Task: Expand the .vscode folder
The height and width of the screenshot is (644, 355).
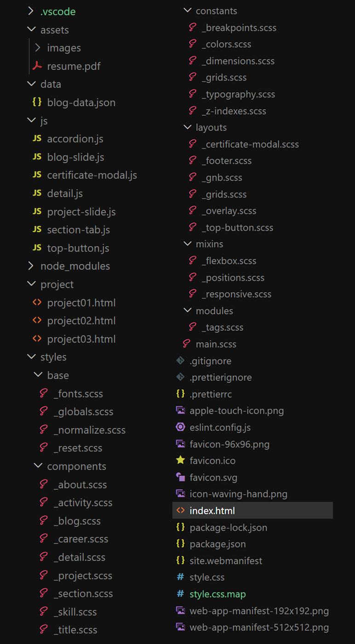Action: coord(31,11)
